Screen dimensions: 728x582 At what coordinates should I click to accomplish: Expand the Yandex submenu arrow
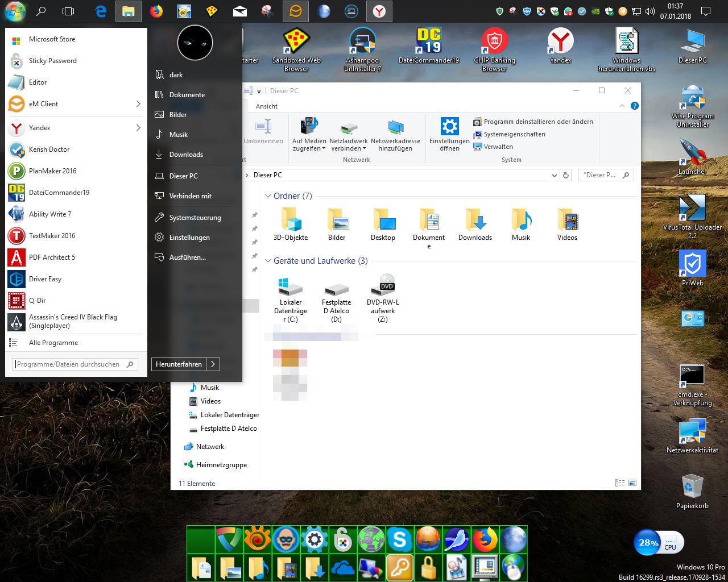coord(138,128)
